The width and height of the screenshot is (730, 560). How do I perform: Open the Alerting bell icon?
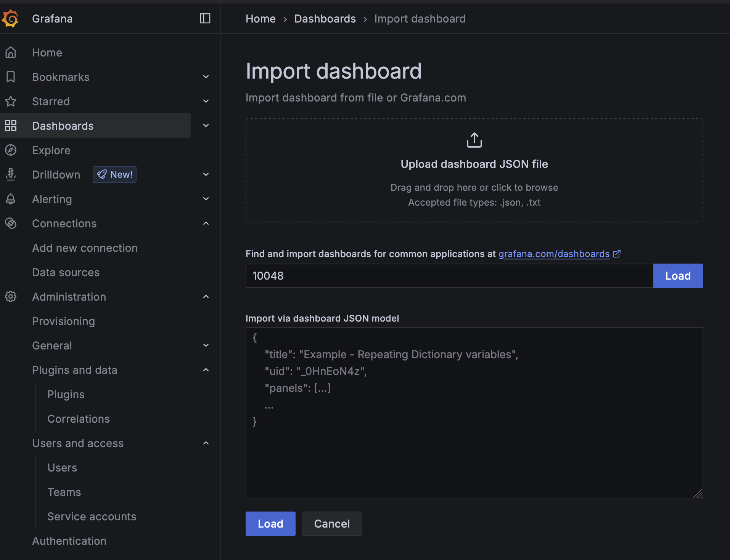pos(11,199)
